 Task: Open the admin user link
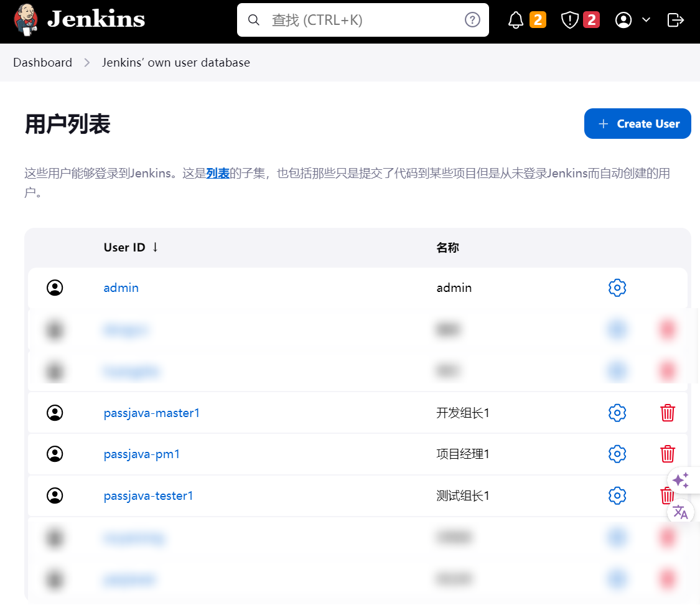(121, 288)
